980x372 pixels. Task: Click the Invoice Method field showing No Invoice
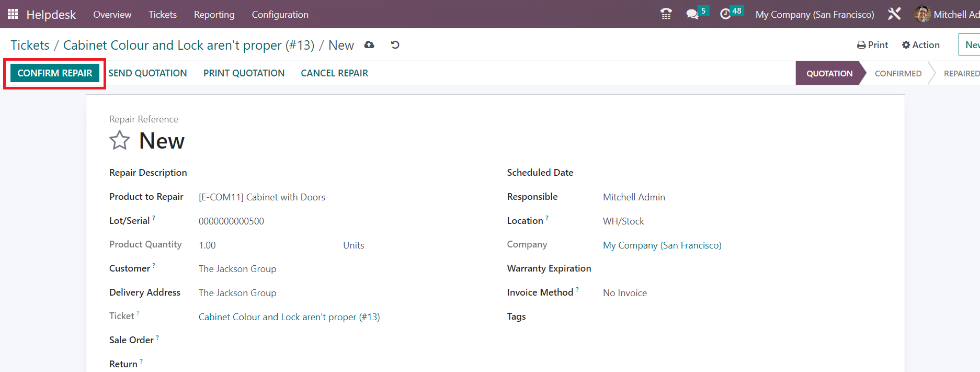coord(624,293)
